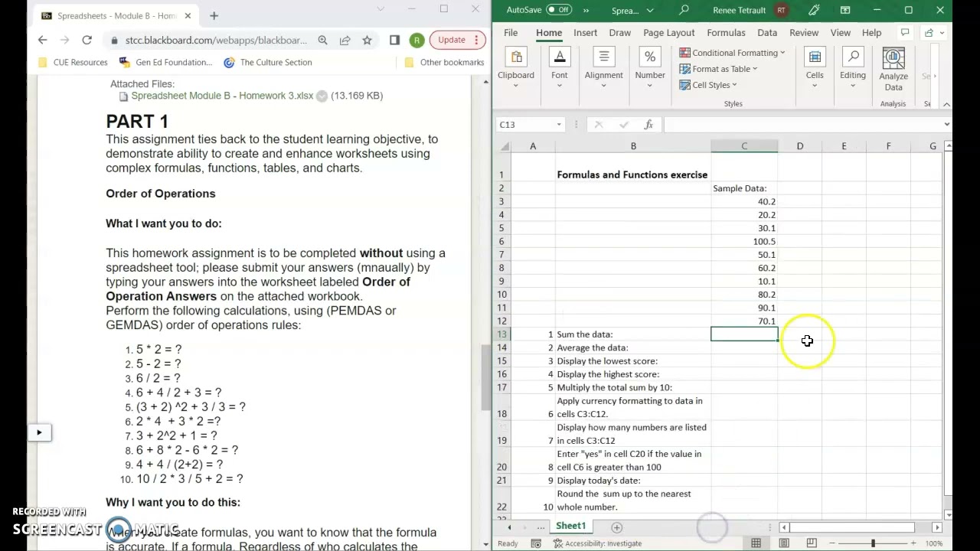980x551 pixels.
Task: Switch to Page Break Preview icon
Action: pos(812,543)
